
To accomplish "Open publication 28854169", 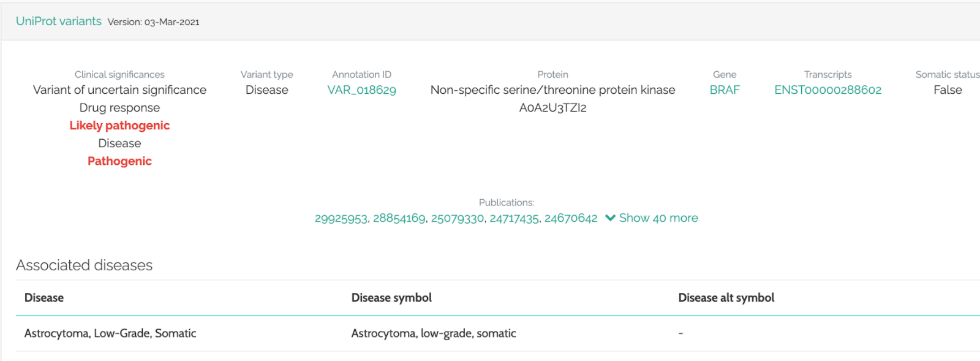I will pos(399,219).
